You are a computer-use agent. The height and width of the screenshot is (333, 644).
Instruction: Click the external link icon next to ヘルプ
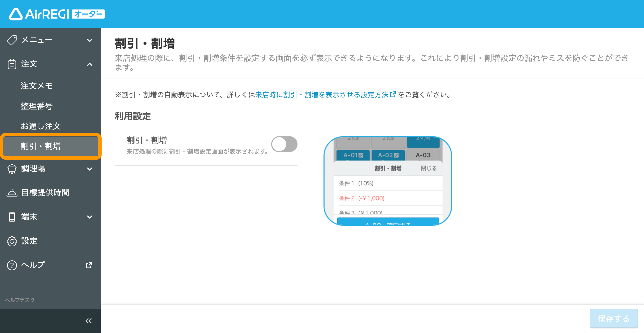point(89,265)
